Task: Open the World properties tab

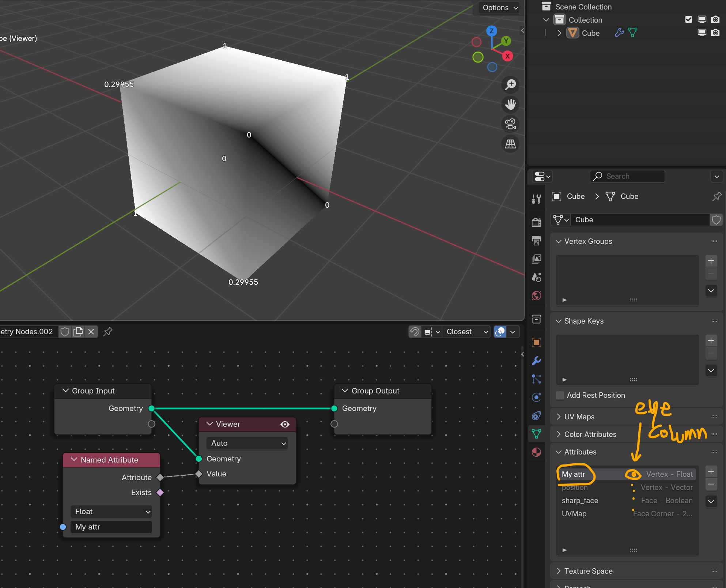Action: click(x=536, y=295)
